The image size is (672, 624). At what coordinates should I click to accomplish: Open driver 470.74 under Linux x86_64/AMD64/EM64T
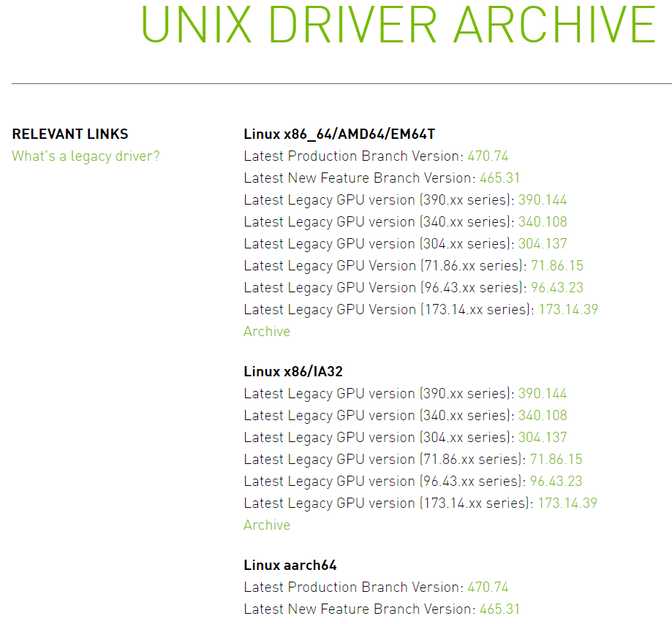(x=488, y=156)
